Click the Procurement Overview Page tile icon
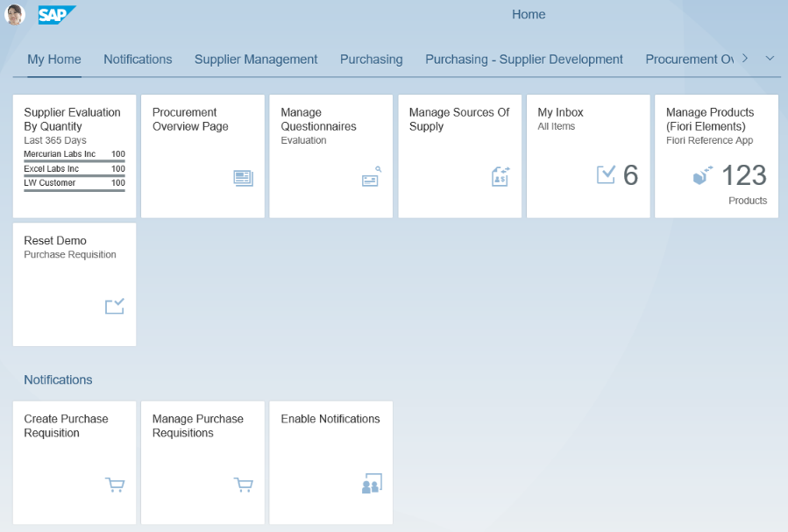 243,178
